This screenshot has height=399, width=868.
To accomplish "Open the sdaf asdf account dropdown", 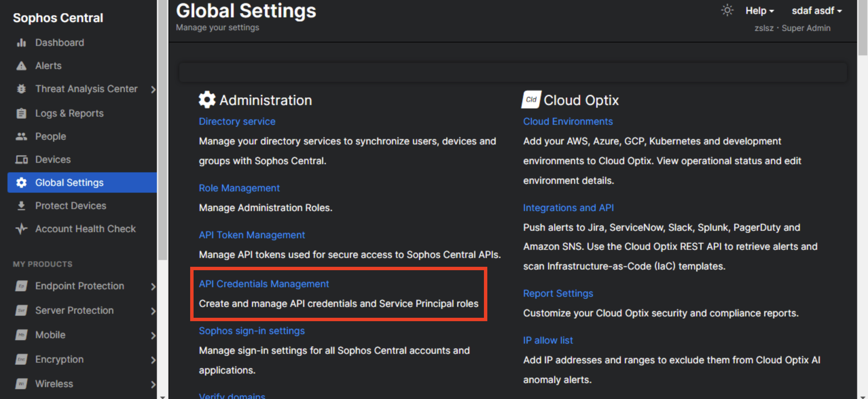I will coord(817,11).
